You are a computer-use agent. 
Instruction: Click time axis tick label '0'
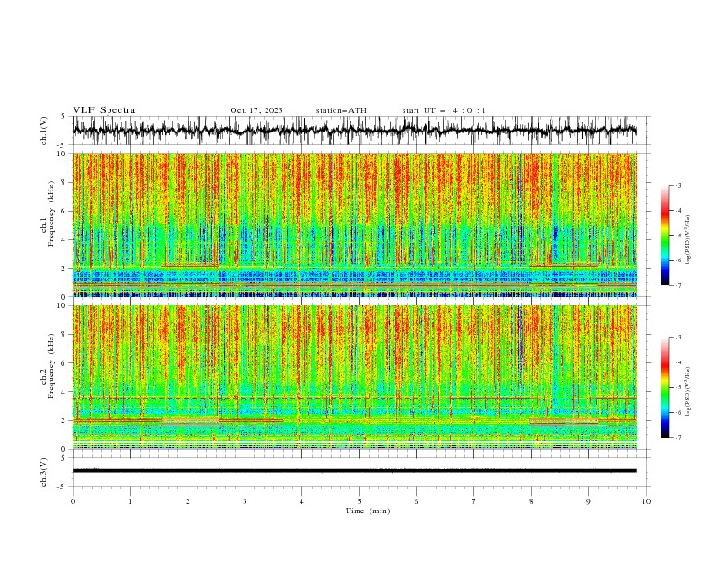pyautogui.click(x=73, y=501)
